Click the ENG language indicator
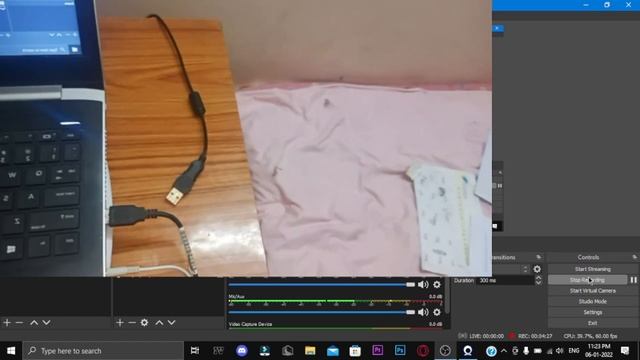This screenshot has height=360, width=640. [x=573, y=351]
